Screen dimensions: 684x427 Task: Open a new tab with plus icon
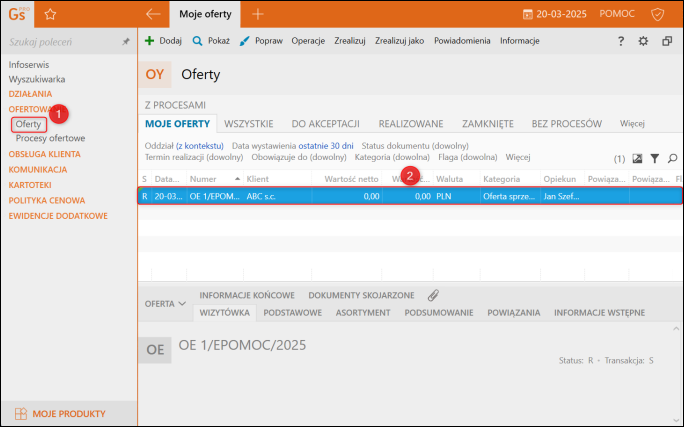tap(258, 14)
